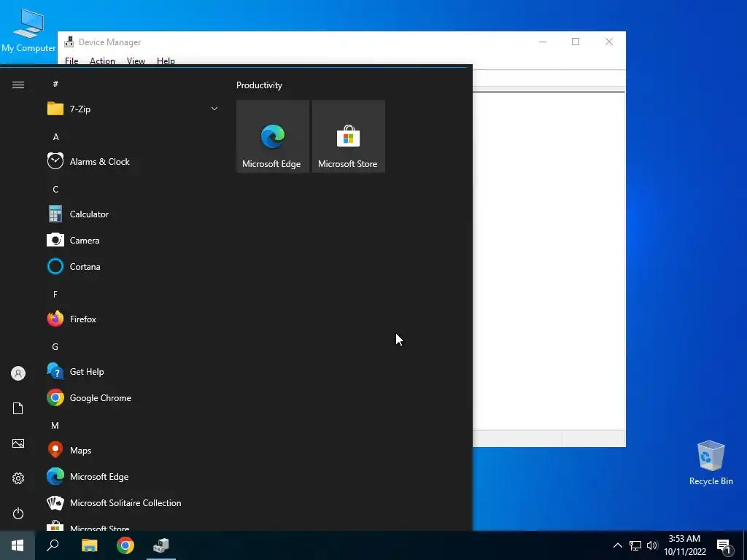Maximize the Device Manager window
Screen dimensions: 747x560
(576, 42)
